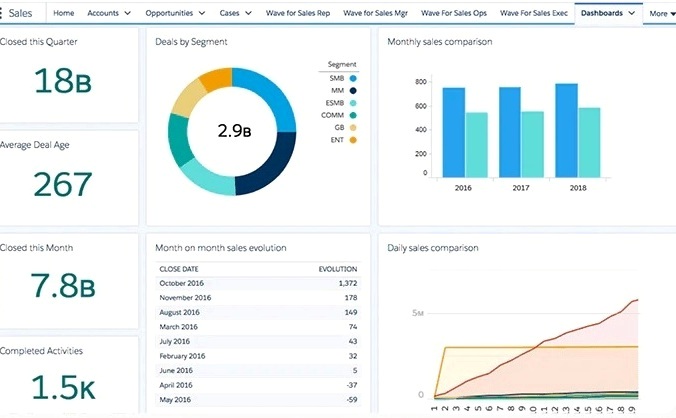Screen dimensions: 676x418
Task: Click the SMB legend color dot
Action: [353, 78]
